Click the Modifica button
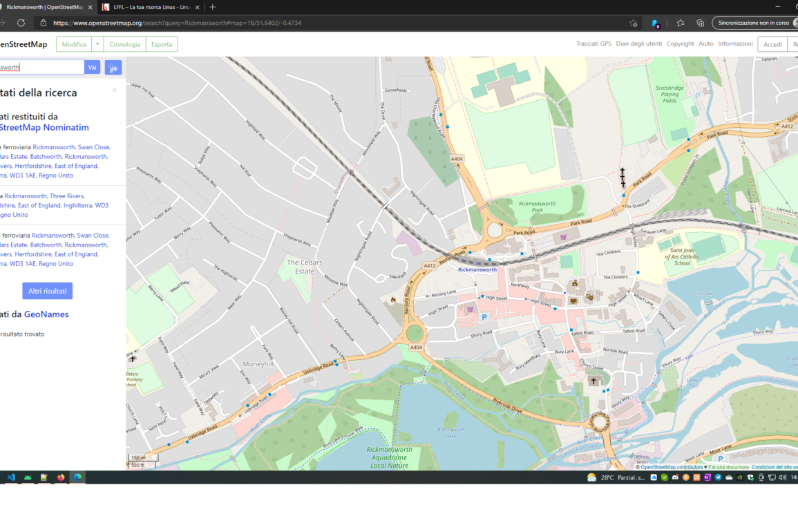798x532 pixels. tap(74, 44)
